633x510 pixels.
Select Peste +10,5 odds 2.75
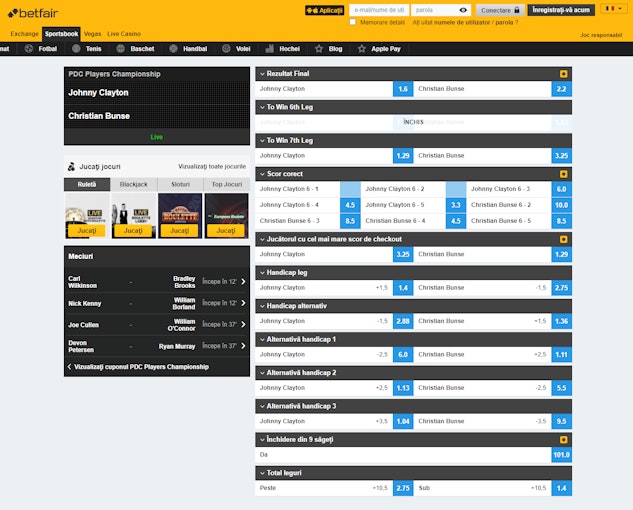pyautogui.click(x=403, y=488)
